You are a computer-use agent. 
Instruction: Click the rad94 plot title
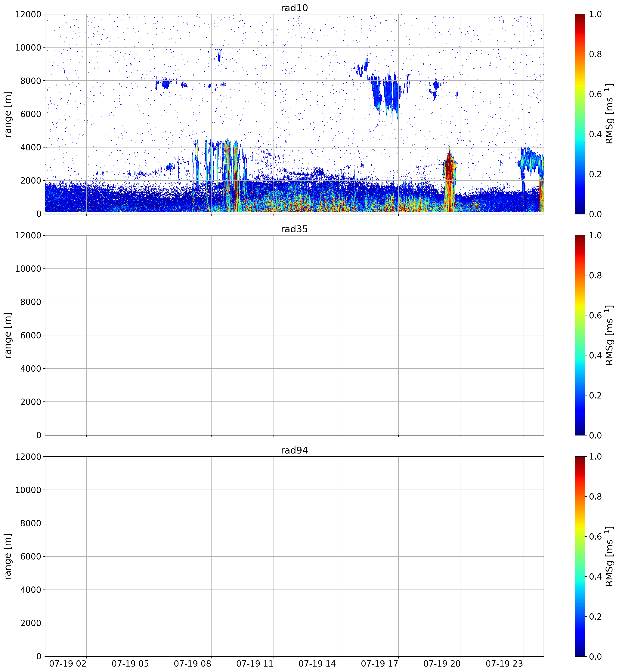click(294, 450)
